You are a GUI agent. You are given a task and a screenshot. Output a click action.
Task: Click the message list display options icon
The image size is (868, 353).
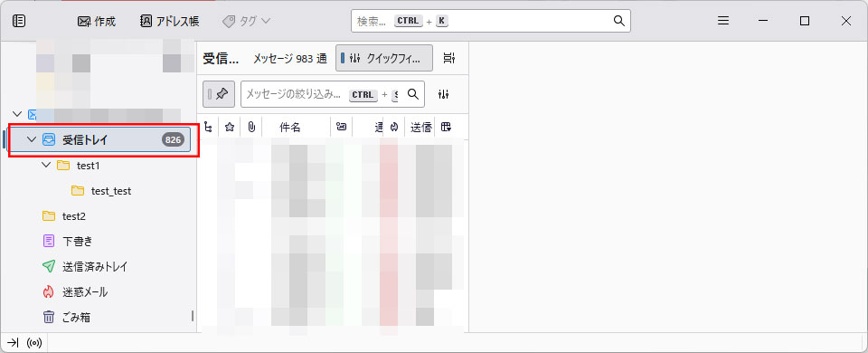click(x=449, y=58)
